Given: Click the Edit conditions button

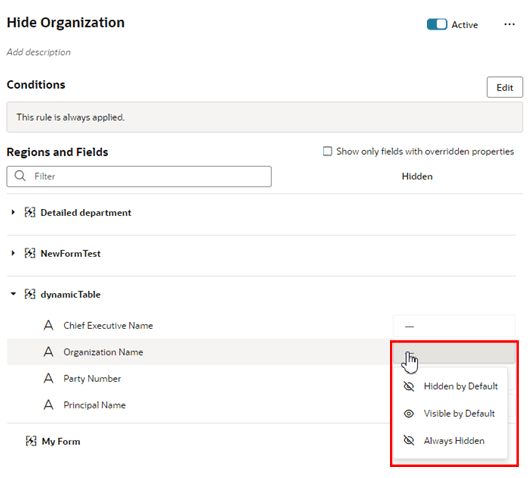Looking at the screenshot, I should 505,88.
